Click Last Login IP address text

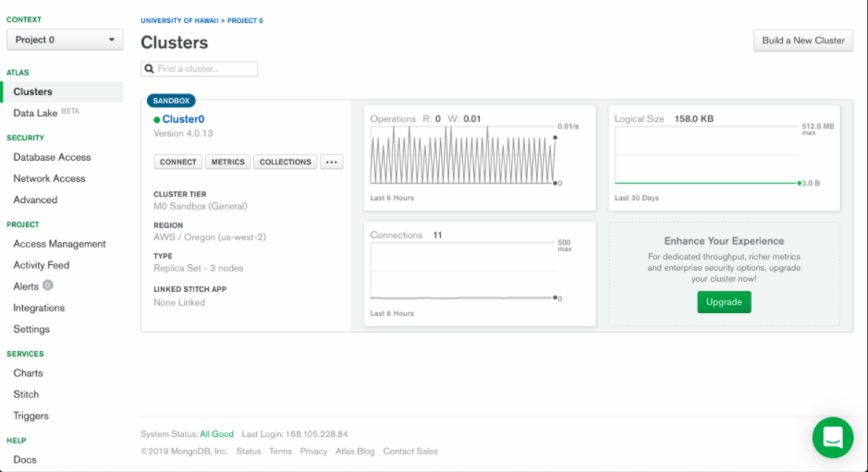click(x=317, y=434)
